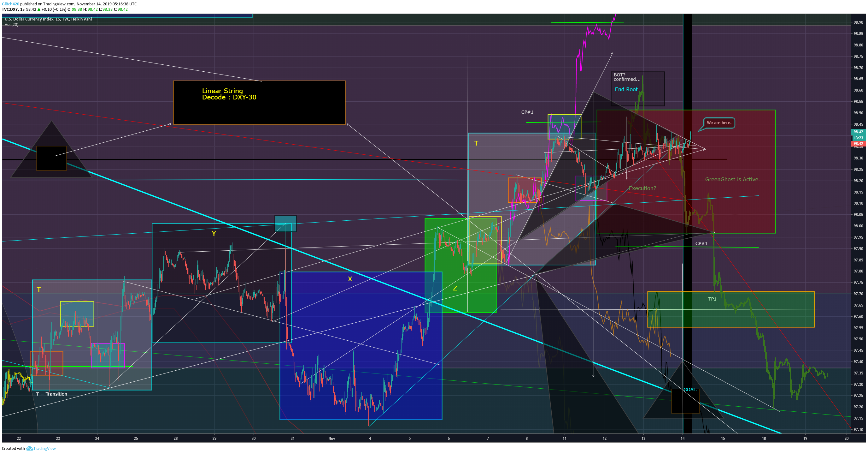Click the 97.70 price axis label

[x=858, y=294]
